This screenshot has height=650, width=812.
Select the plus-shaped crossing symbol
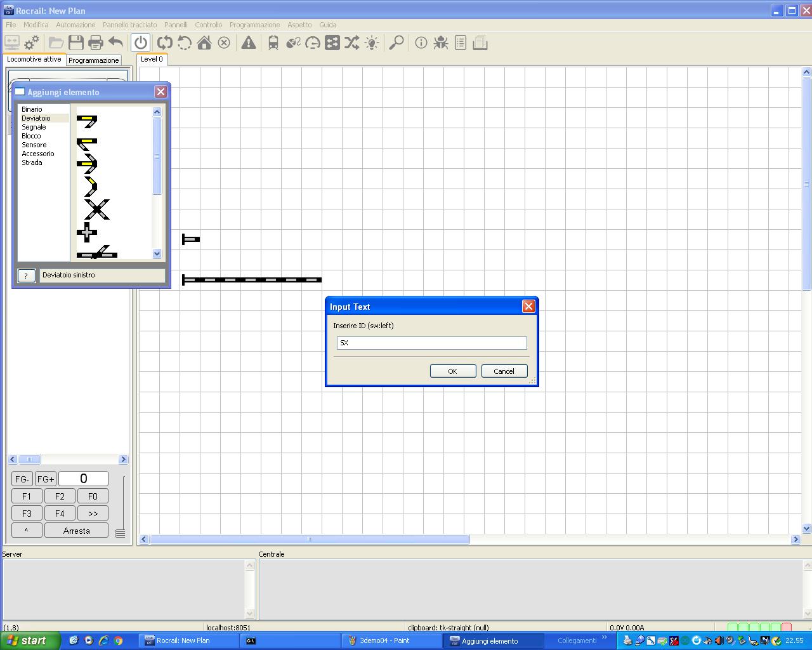(x=87, y=232)
